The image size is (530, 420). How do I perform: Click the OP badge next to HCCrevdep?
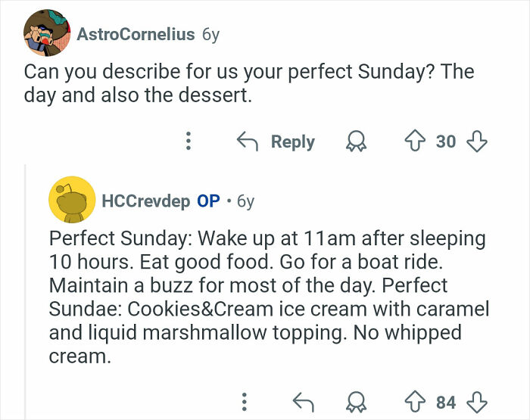pos(208,201)
